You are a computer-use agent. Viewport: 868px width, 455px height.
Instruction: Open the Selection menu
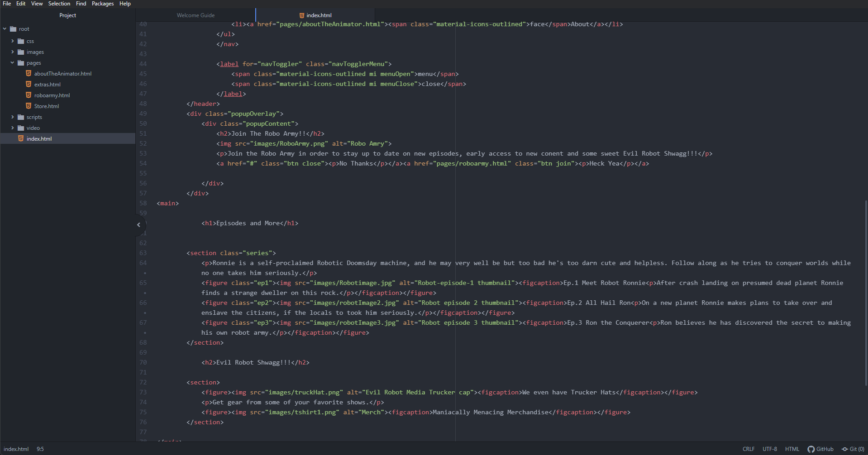[59, 4]
